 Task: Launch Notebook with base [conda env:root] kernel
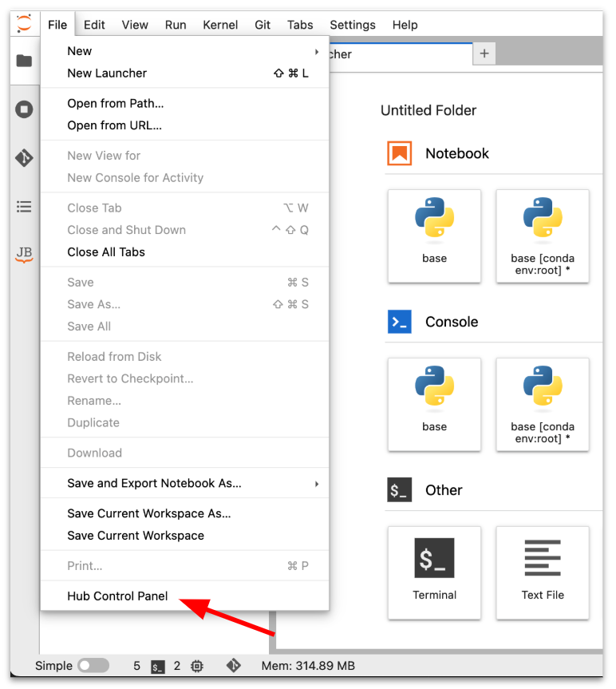[x=543, y=236]
